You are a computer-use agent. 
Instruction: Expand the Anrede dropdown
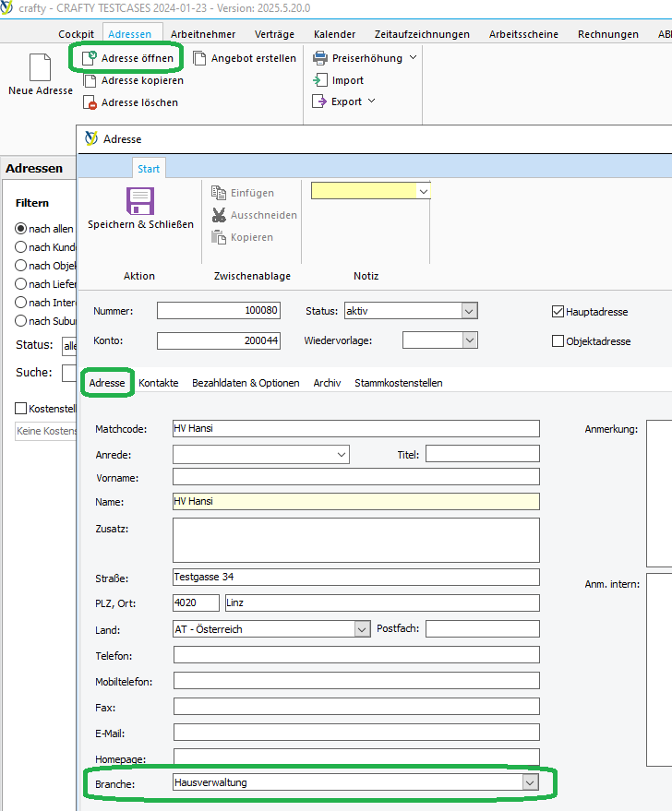click(x=342, y=455)
